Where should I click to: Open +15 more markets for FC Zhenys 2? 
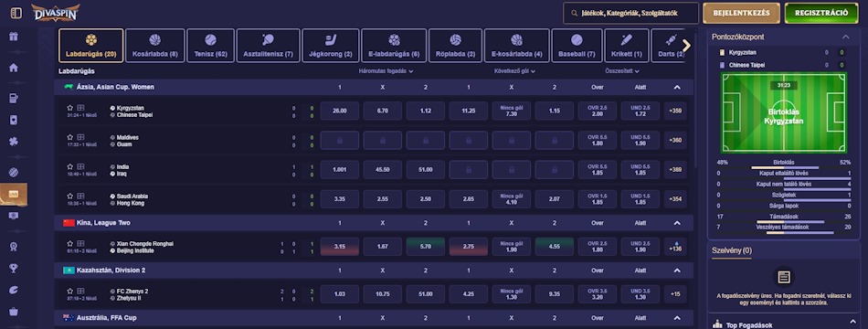point(675,294)
